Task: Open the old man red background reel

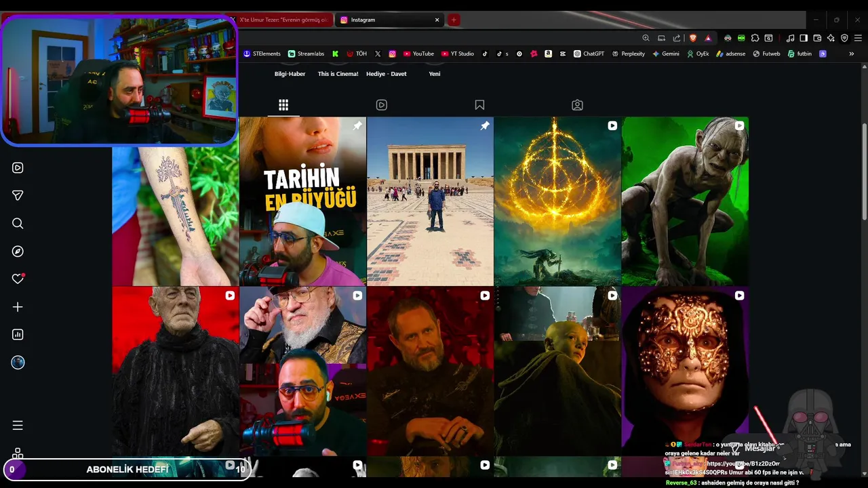Action: [176, 371]
